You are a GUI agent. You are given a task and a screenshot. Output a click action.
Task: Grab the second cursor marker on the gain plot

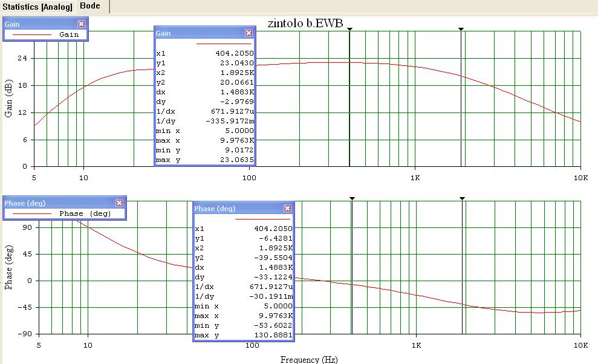tap(461, 29)
